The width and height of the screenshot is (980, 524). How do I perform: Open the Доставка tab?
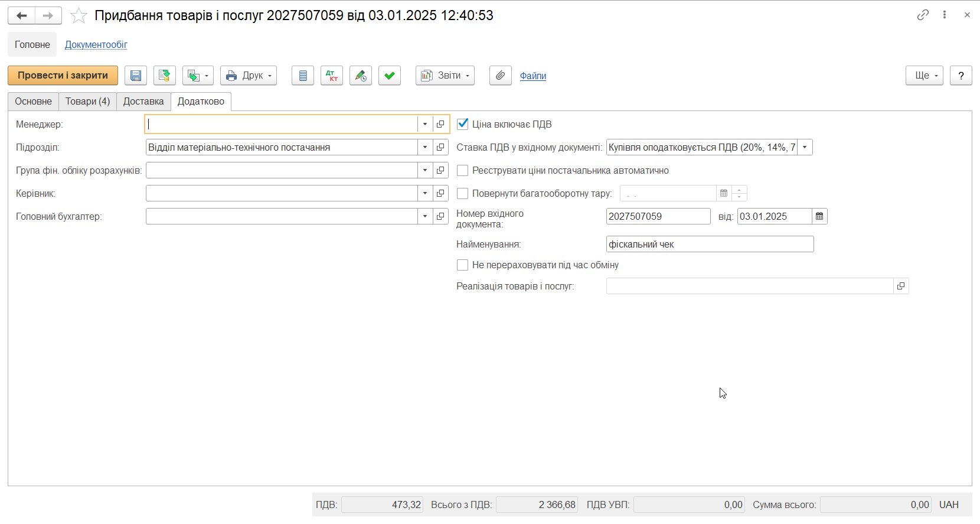click(x=143, y=101)
